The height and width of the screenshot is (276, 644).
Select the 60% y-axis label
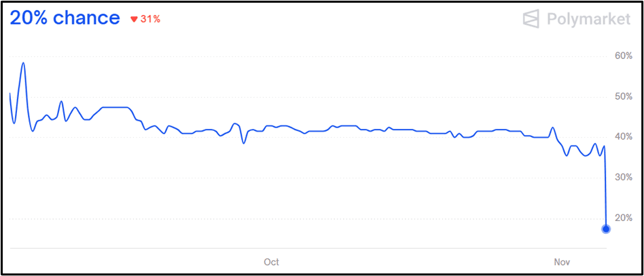click(623, 56)
